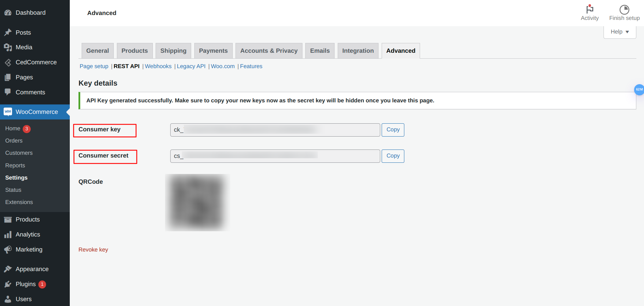
Task: Click the Appearance paintbrush icon
Action: click(x=8, y=269)
